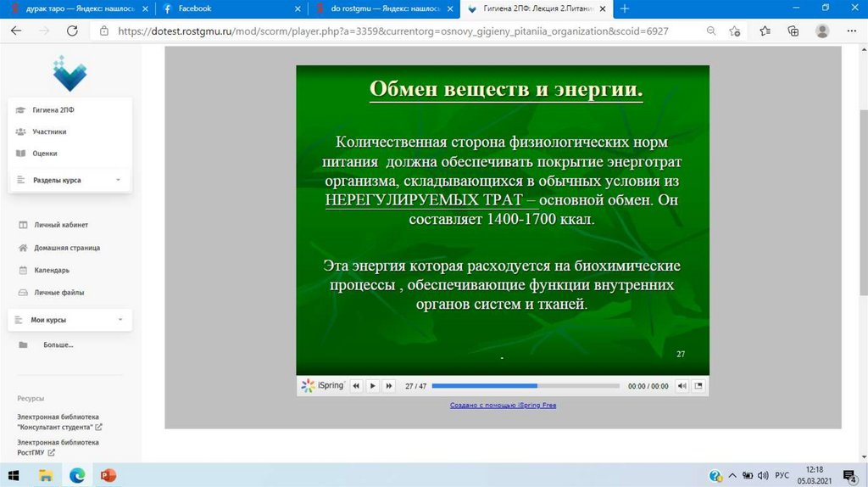Click the iSpring logo in player bar
The width and height of the screenshot is (868, 487).
coord(323,386)
